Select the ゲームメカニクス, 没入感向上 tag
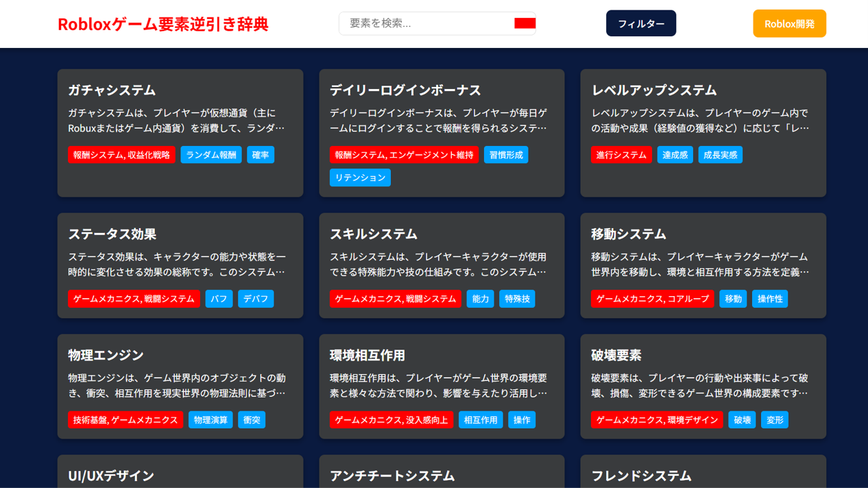 pyautogui.click(x=391, y=420)
